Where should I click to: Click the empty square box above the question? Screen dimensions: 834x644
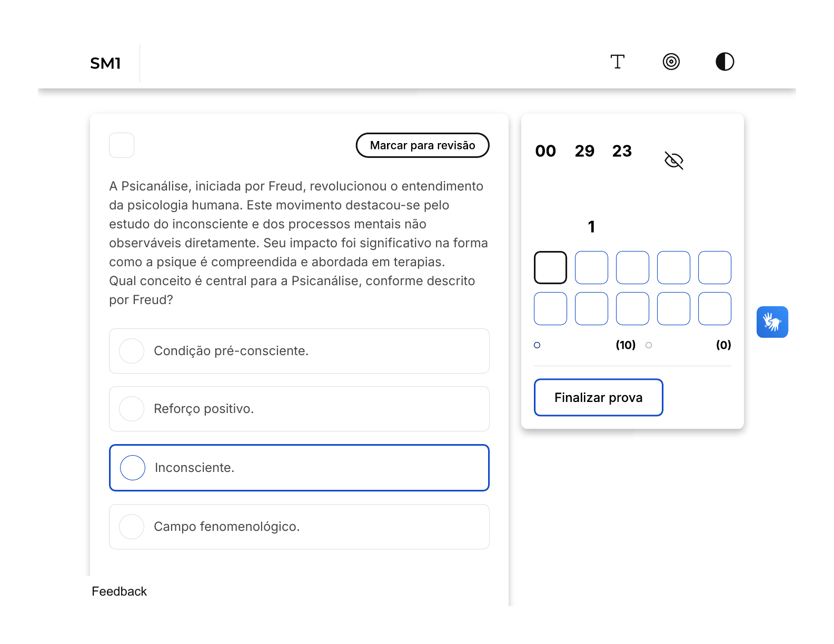point(122,145)
